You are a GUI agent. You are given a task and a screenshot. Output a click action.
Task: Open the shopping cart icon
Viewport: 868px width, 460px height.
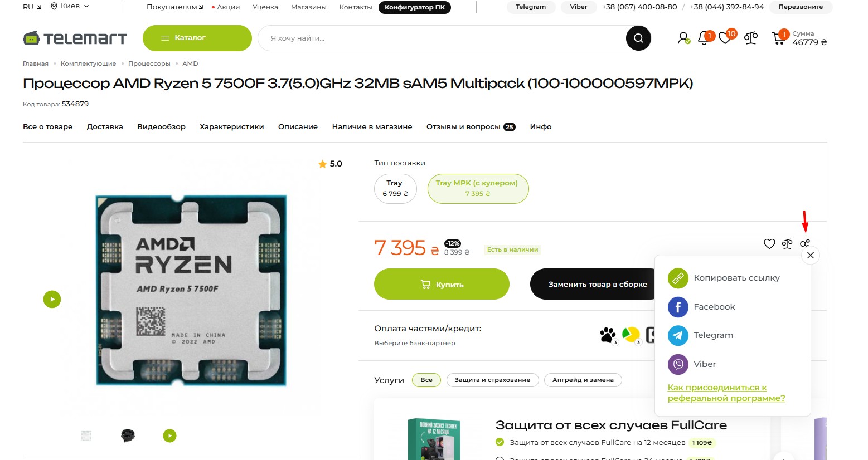[x=779, y=37]
